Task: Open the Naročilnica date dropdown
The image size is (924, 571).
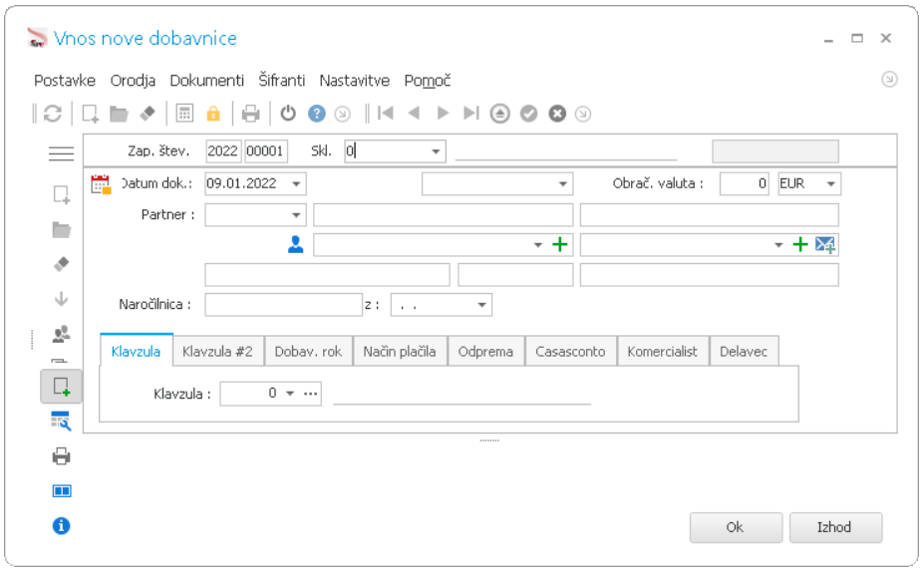Action: [481, 305]
